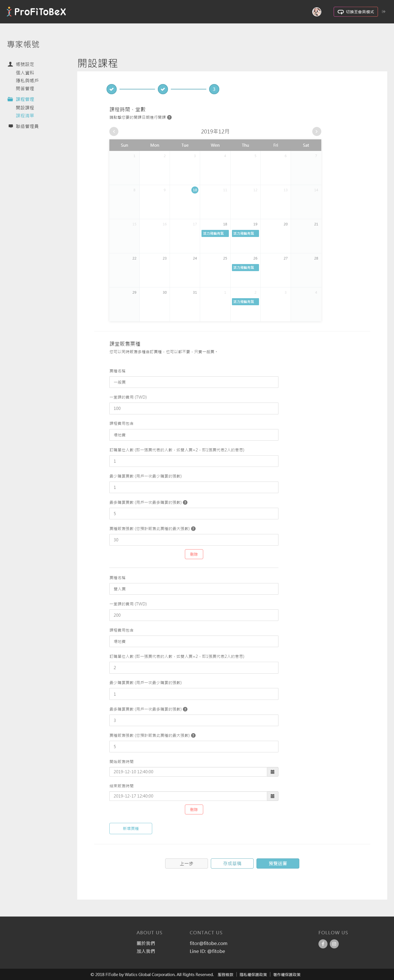This screenshot has width=394, height=980.
Task: Click second completed step circle
Action: tap(163, 89)
